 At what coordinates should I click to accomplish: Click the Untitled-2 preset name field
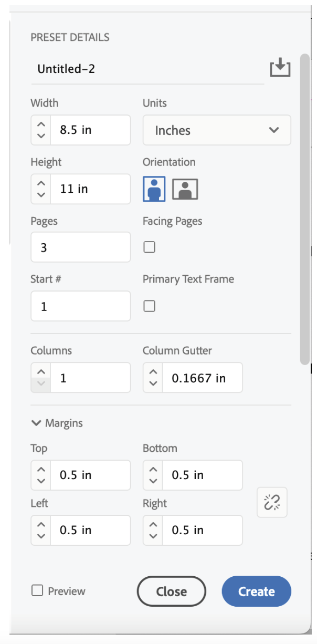pos(147,69)
